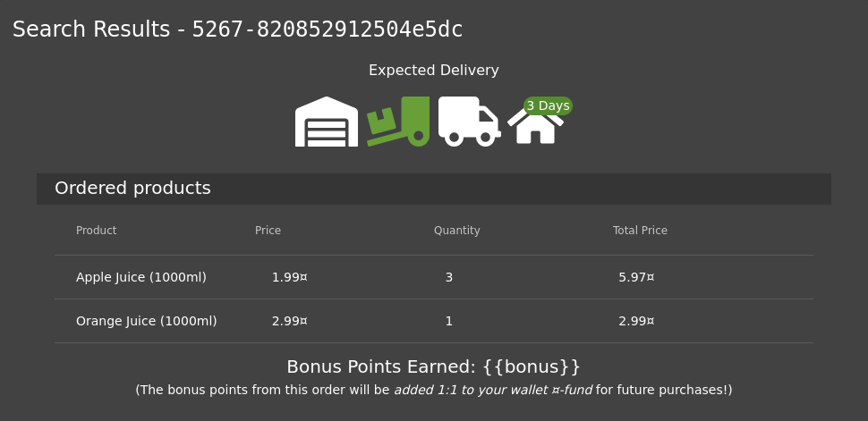This screenshot has height=421, width=868.
Task: Click the Quantity column header
Action: [x=456, y=230]
